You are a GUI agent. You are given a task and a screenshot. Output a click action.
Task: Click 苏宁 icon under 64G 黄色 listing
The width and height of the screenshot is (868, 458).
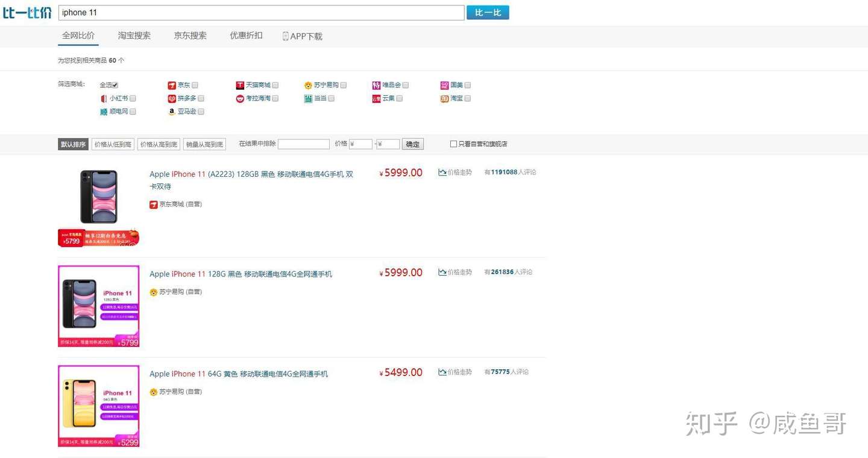(x=154, y=392)
